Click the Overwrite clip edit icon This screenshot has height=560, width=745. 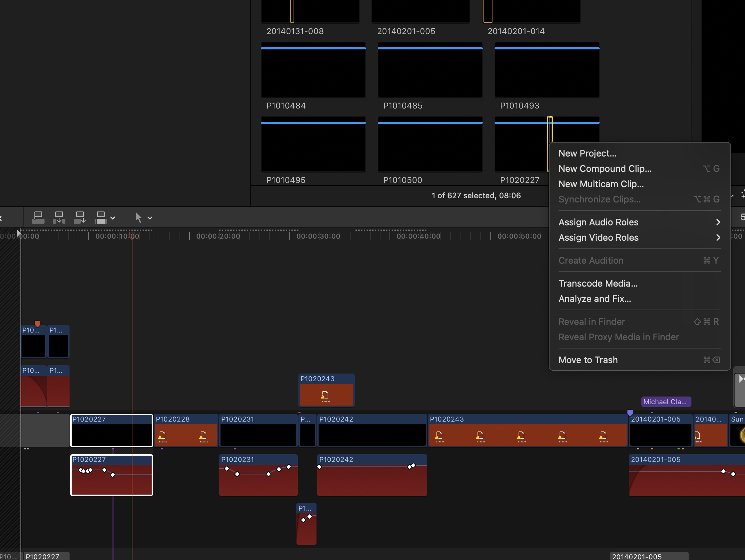(101, 218)
